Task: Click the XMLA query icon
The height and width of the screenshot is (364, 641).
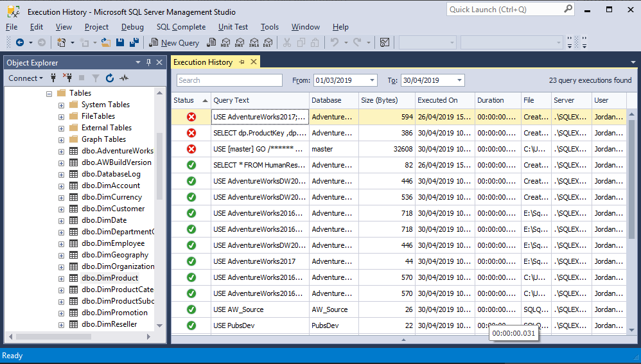Action: pos(254,42)
